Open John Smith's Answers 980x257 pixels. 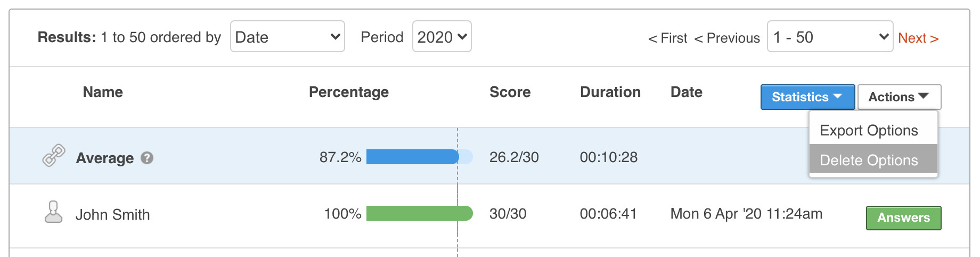903,218
